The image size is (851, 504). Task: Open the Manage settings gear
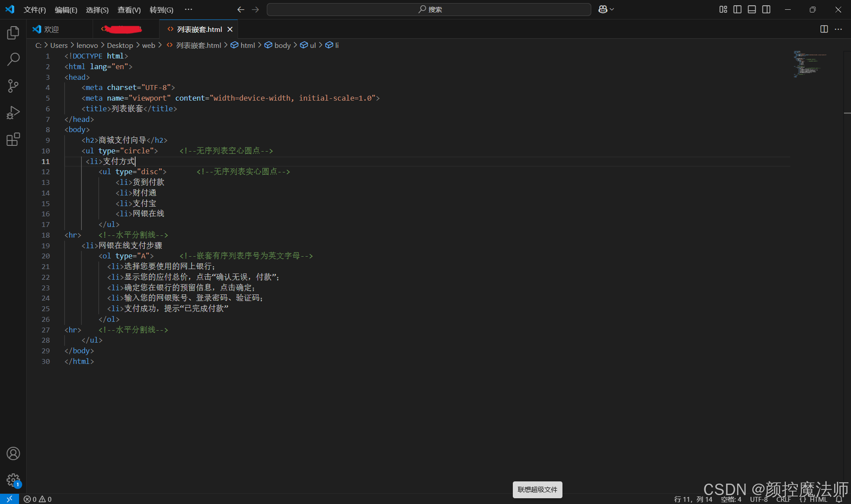(x=13, y=481)
